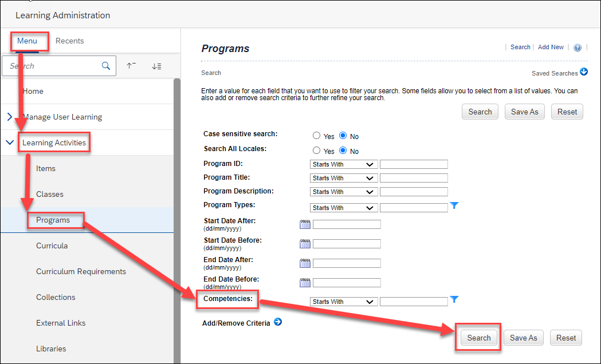Click the filter funnel beside Program Types
The width and height of the screenshot is (601, 364).
tap(454, 205)
